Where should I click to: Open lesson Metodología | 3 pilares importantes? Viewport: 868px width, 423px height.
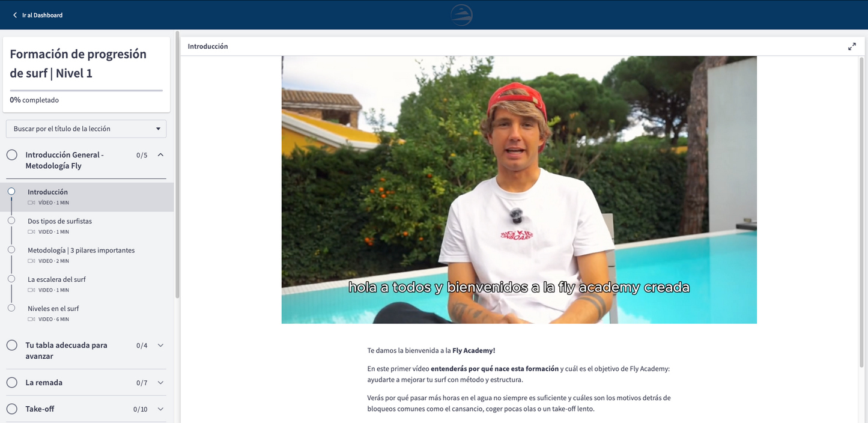[87, 255]
